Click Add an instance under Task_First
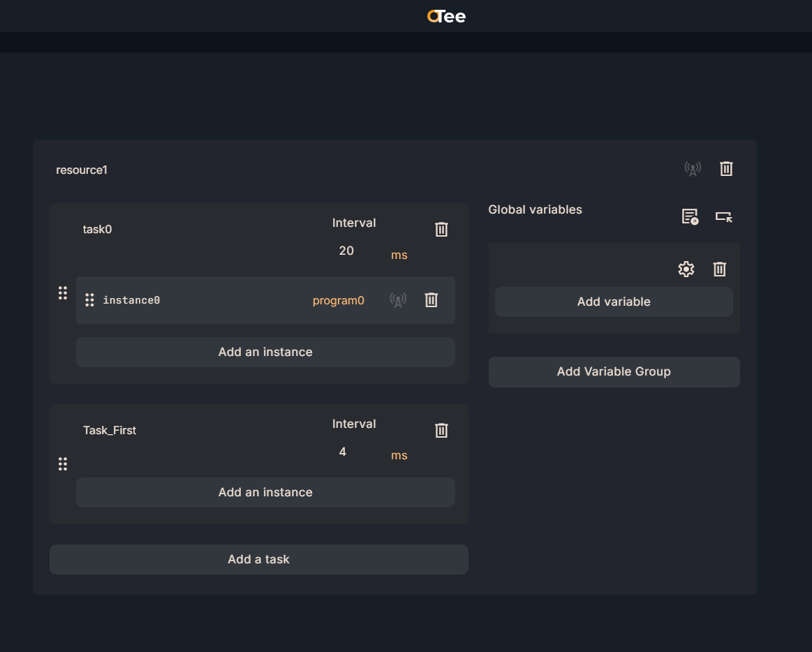 click(x=265, y=493)
